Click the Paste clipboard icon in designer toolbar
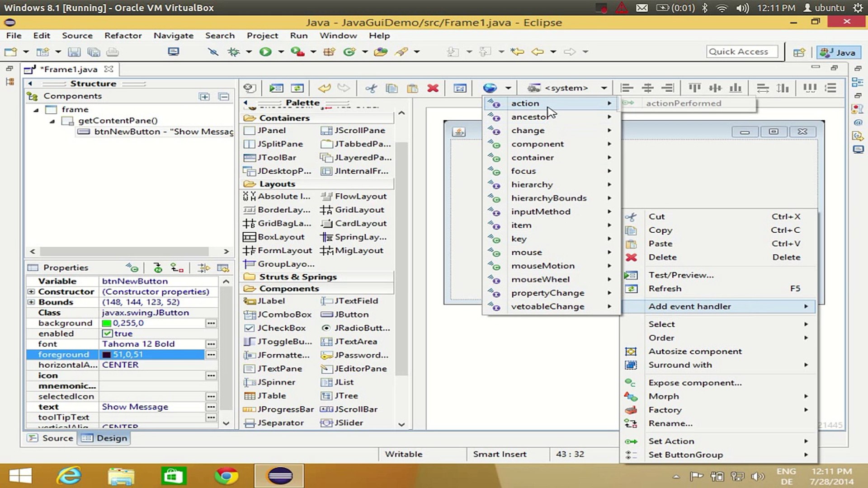 coord(412,88)
